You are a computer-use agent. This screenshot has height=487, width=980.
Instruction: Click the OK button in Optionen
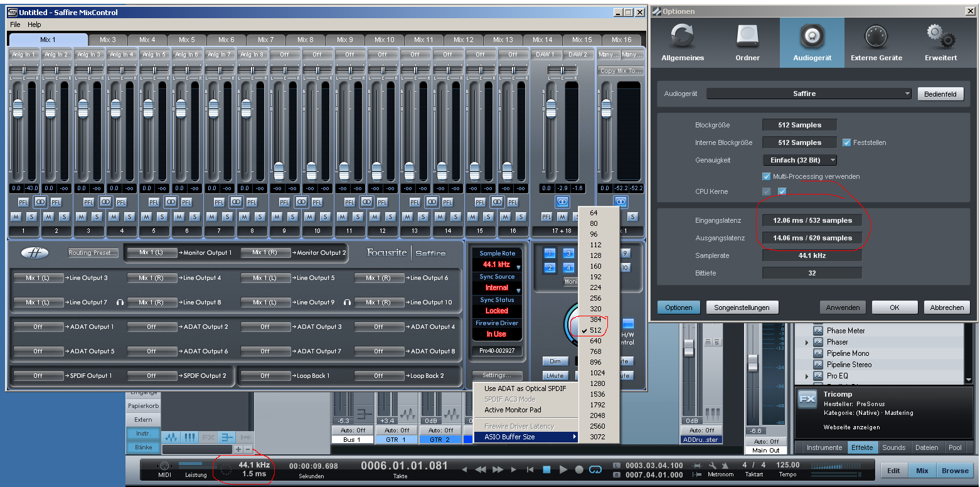coord(895,308)
